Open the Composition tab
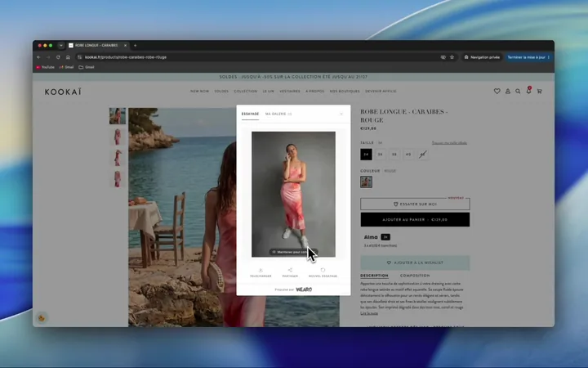 (415, 276)
